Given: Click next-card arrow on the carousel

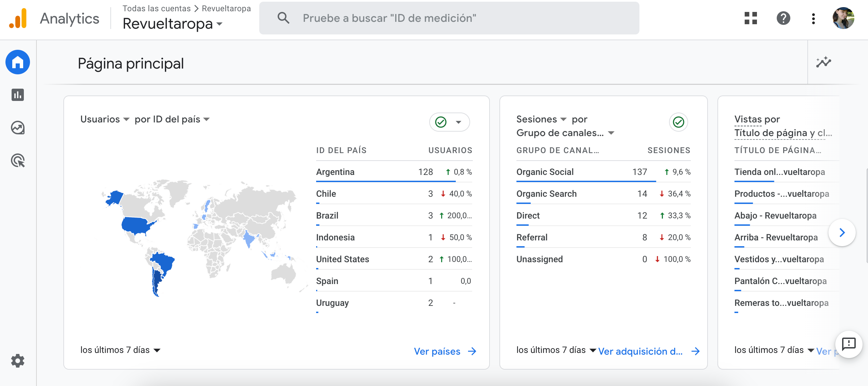Looking at the screenshot, I should [x=842, y=233].
